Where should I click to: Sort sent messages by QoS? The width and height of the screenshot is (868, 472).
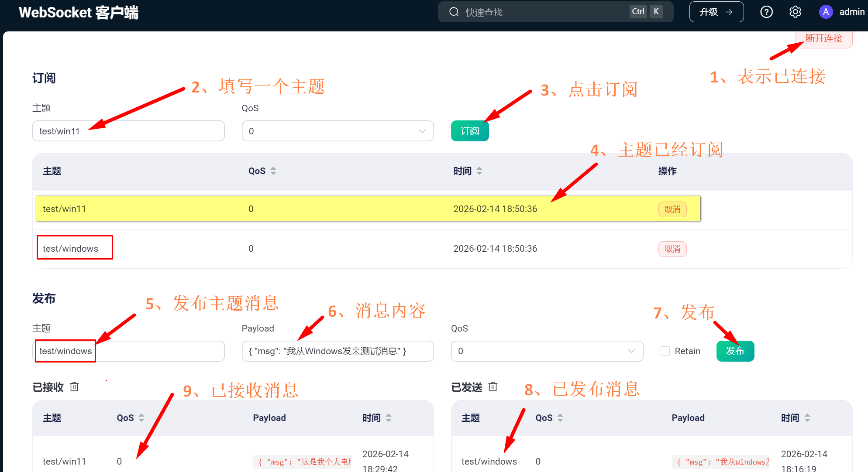(x=560, y=418)
